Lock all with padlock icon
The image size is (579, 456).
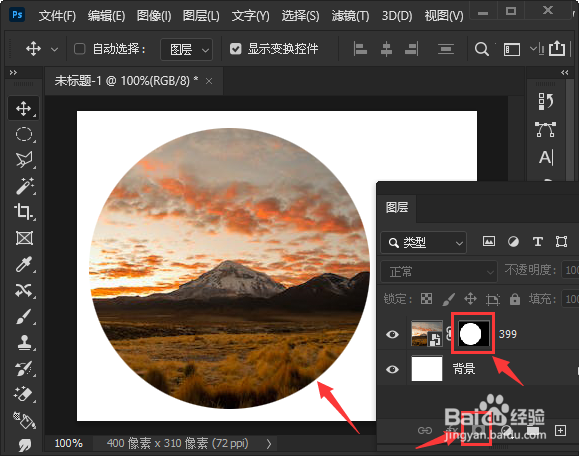515,298
